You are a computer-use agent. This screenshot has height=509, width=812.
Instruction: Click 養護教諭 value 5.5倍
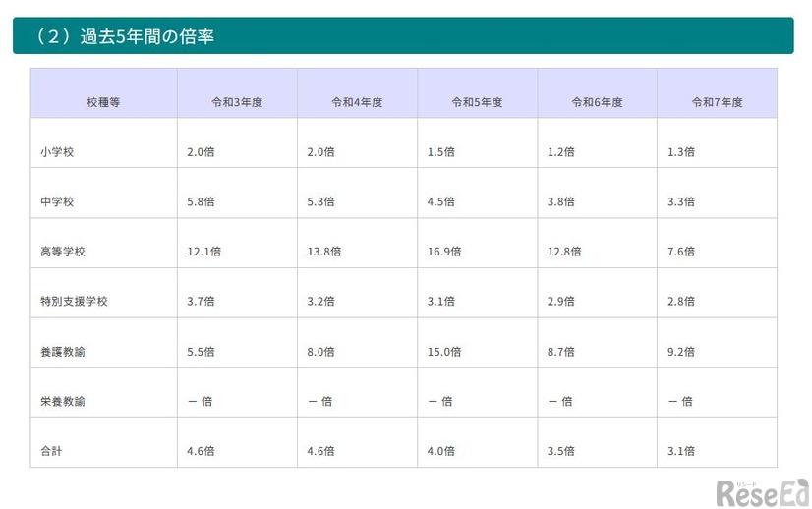tap(201, 352)
